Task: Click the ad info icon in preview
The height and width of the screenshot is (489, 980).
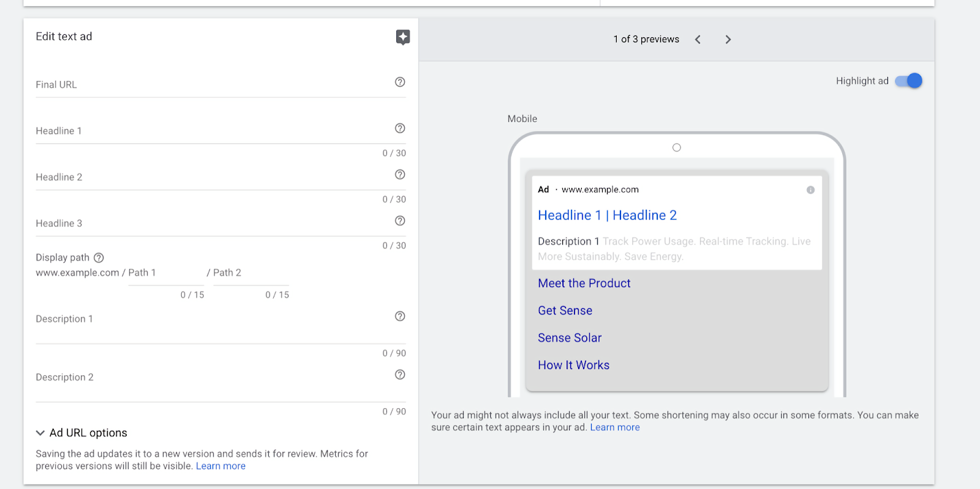Action: point(810,190)
